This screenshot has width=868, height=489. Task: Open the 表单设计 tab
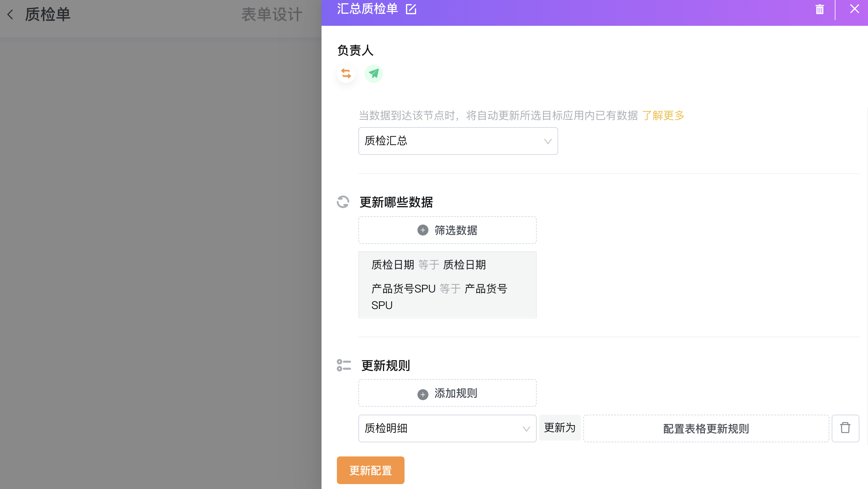272,14
